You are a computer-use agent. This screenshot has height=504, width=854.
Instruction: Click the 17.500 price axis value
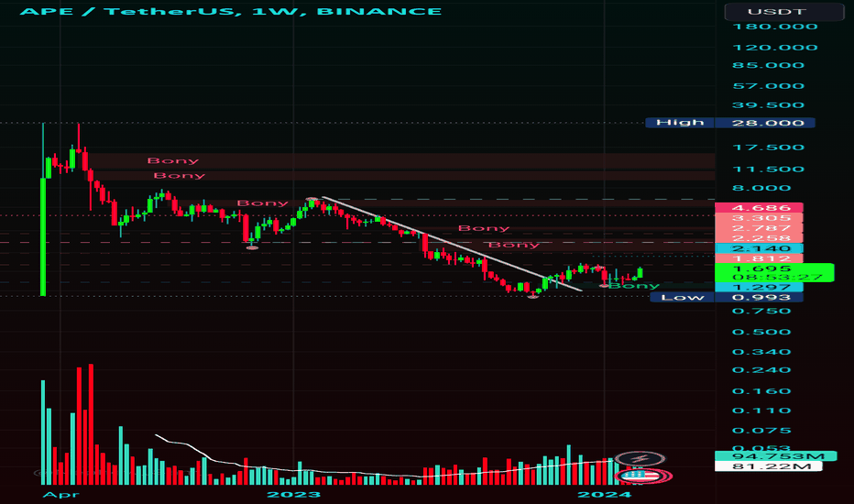[769, 148]
